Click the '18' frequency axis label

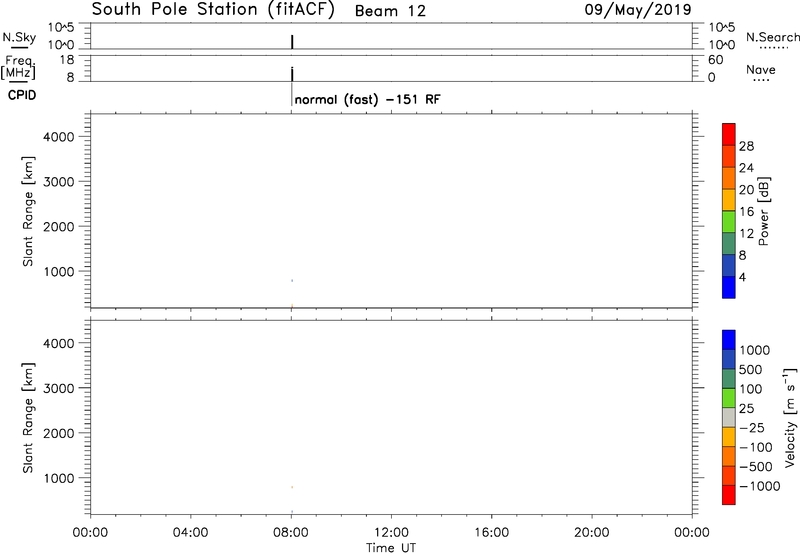point(67,60)
